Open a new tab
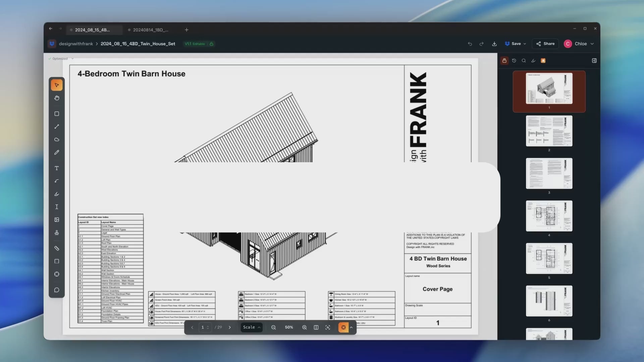 tap(186, 30)
